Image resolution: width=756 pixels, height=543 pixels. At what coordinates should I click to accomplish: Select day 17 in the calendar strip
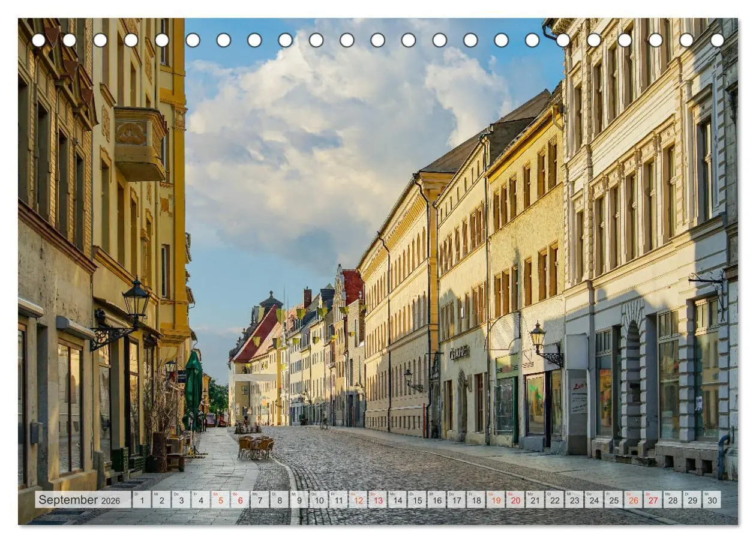[456, 500]
